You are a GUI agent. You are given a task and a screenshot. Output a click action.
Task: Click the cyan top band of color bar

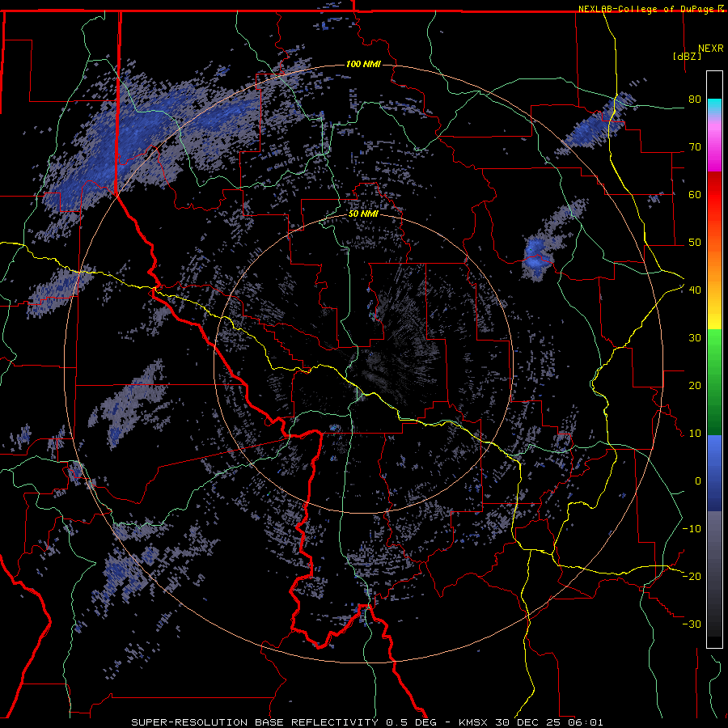click(x=714, y=107)
